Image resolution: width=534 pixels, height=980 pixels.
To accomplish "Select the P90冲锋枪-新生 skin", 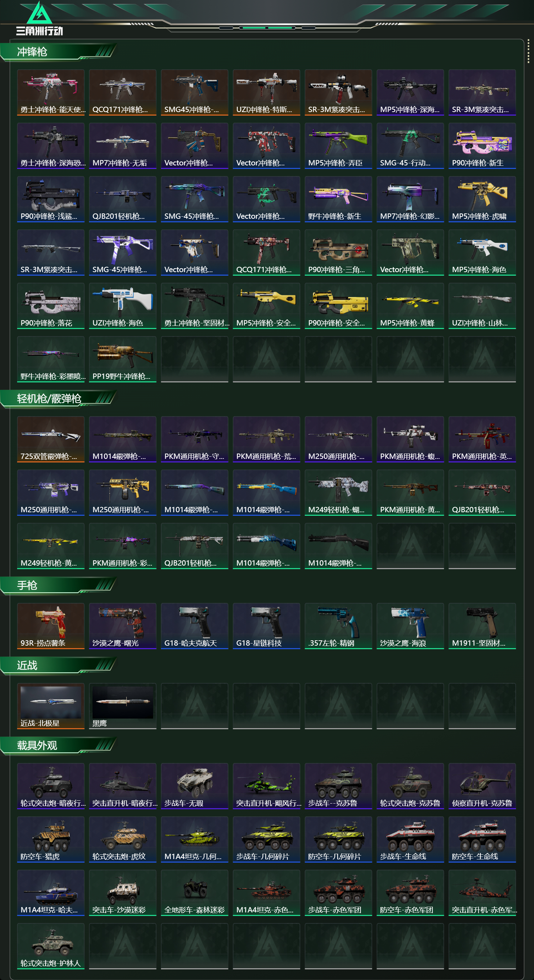I will pos(482,146).
